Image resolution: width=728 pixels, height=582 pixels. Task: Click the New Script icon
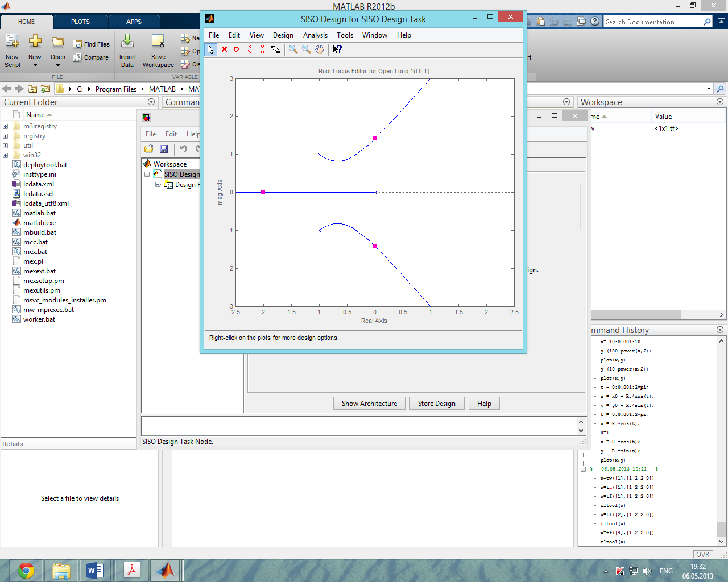pos(13,51)
